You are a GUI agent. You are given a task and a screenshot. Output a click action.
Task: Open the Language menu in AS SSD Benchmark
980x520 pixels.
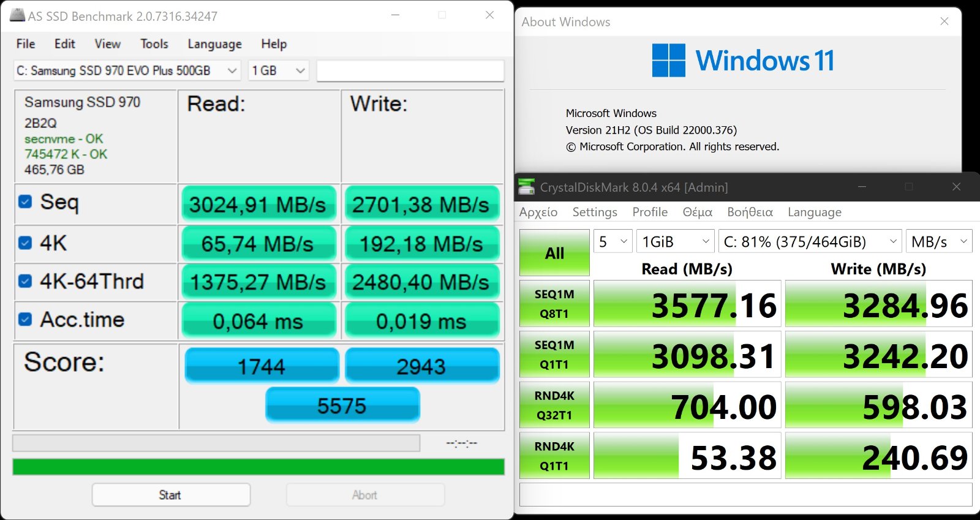click(214, 44)
